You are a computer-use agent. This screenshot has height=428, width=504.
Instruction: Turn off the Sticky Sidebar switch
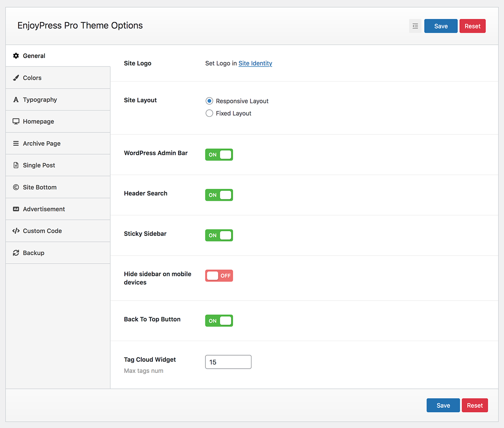click(x=219, y=235)
